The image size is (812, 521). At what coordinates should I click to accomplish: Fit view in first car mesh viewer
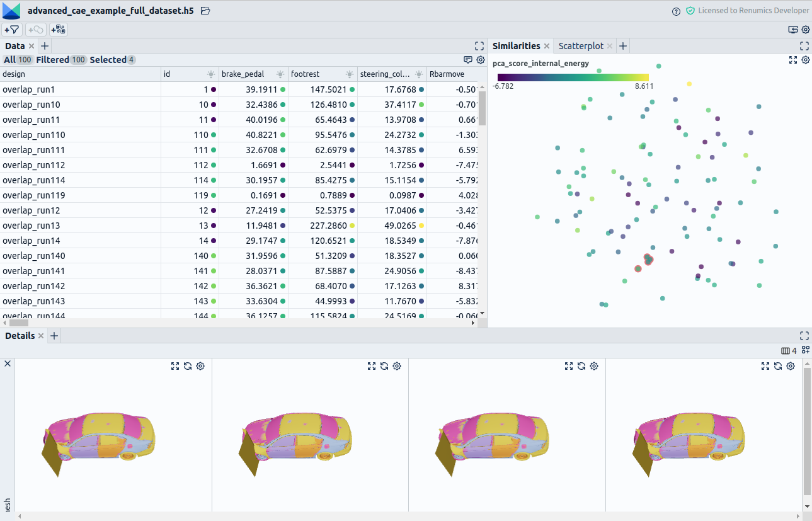[x=175, y=366]
